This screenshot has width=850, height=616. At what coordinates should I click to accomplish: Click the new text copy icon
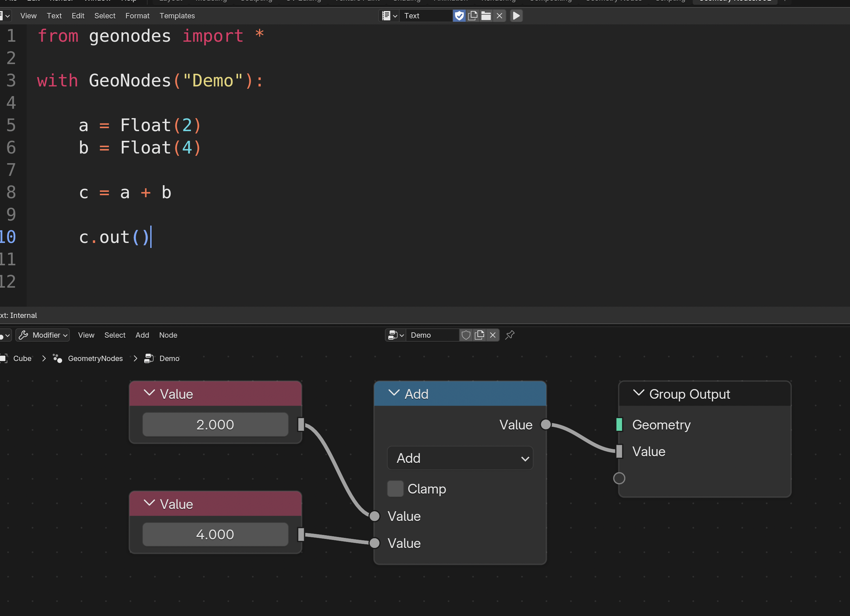(473, 16)
